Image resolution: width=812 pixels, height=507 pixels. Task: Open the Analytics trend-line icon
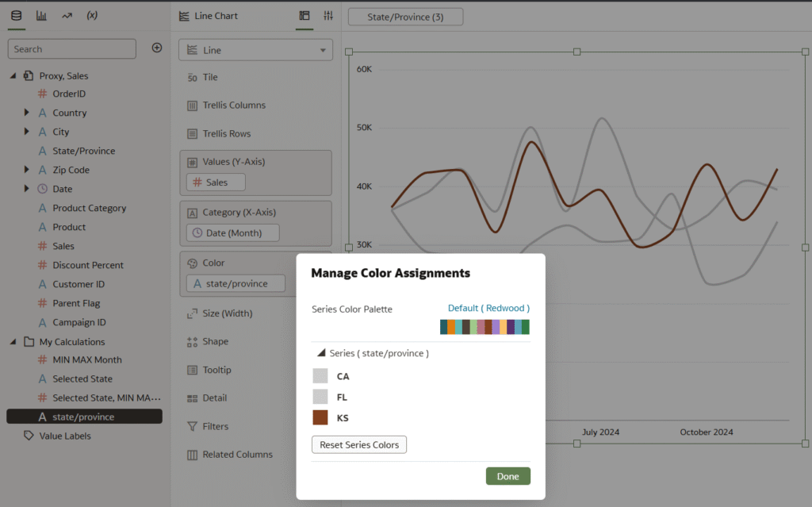pos(67,16)
